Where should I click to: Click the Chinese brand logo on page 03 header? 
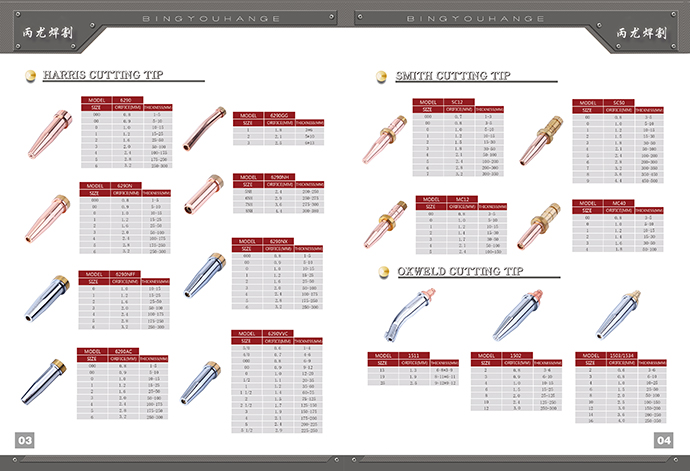[47, 33]
